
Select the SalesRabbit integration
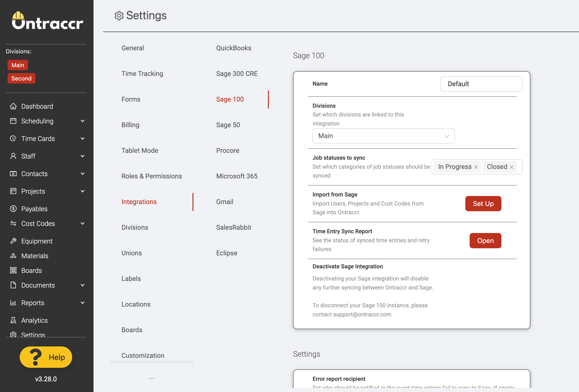[x=234, y=227]
